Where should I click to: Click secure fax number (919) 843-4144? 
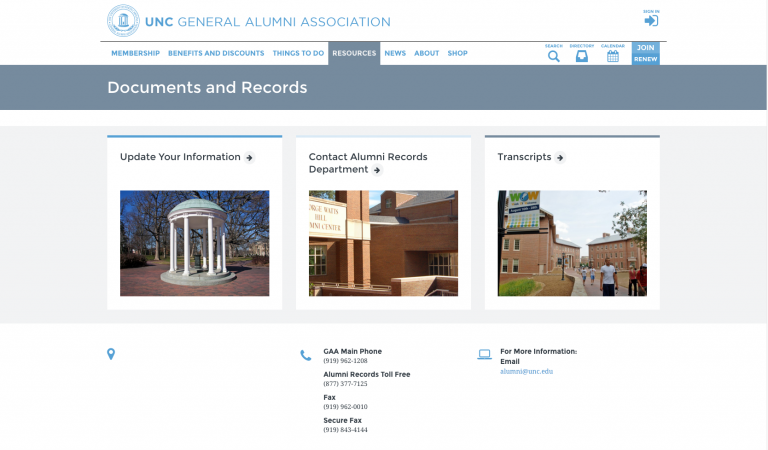pos(345,430)
